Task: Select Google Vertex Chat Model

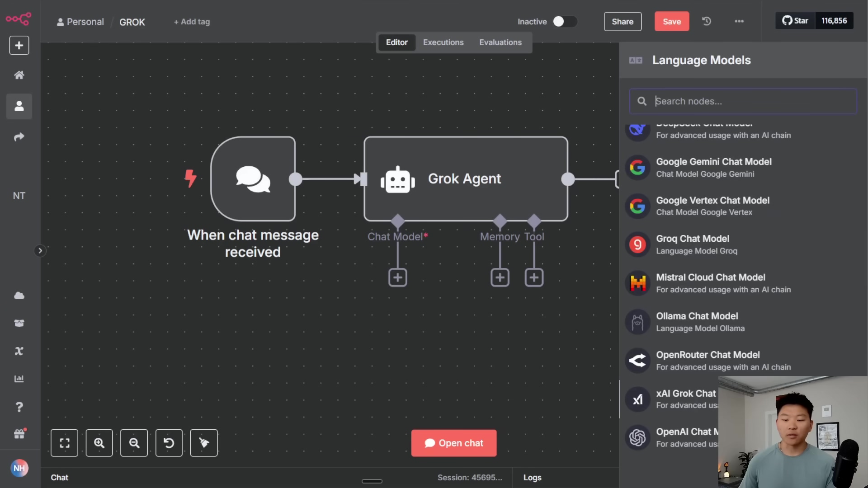Action: coord(743,206)
